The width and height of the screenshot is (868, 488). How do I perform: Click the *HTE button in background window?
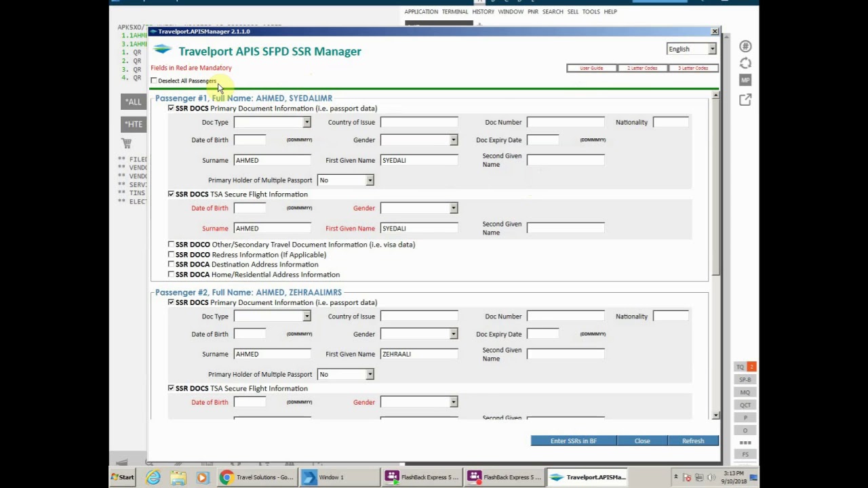(134, 125)
